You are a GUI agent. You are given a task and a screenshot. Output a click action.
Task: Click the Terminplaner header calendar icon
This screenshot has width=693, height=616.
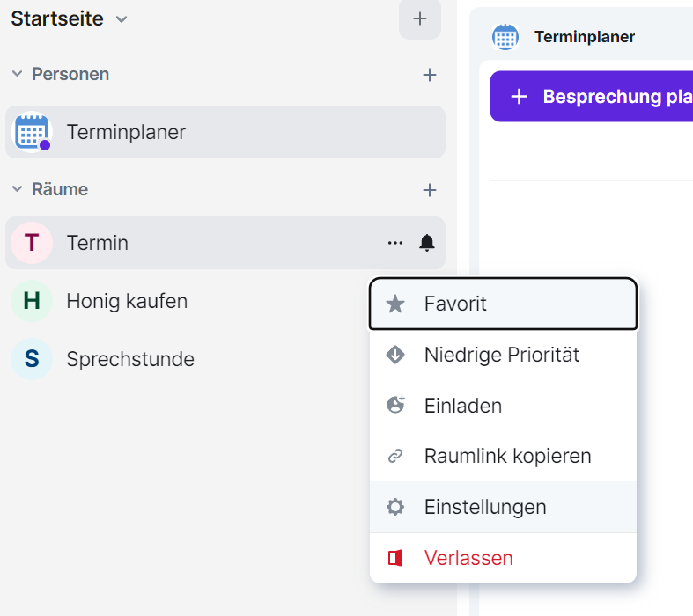point(505,37)
